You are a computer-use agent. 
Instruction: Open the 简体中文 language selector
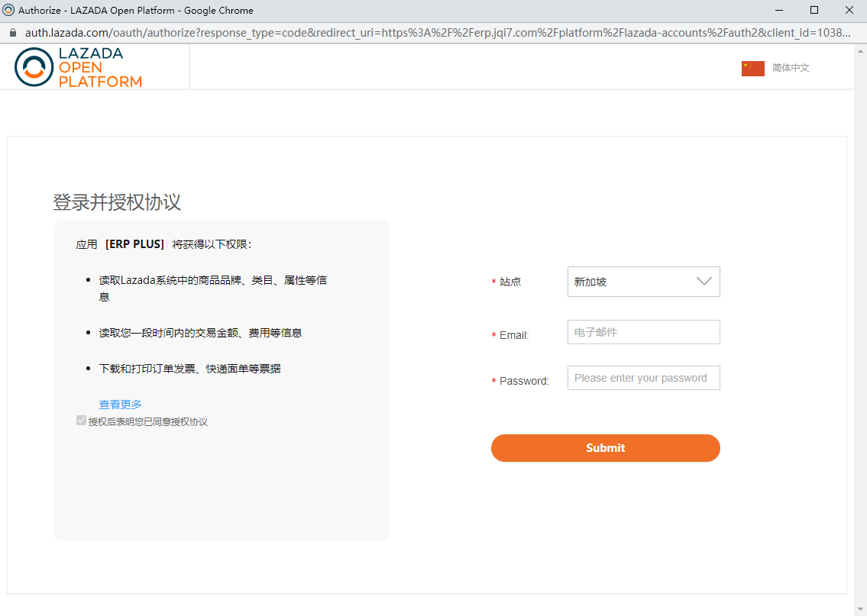point(790,67)
